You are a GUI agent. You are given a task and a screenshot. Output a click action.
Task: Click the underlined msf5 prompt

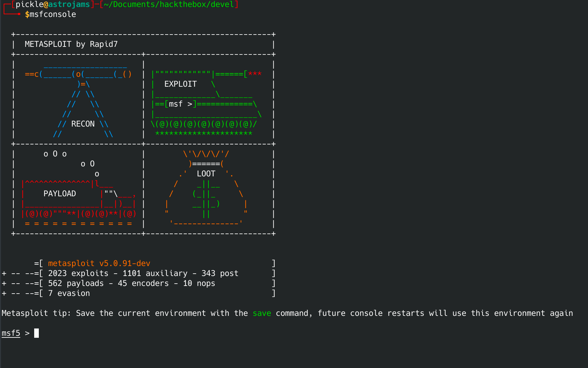(x=11, y=333)
